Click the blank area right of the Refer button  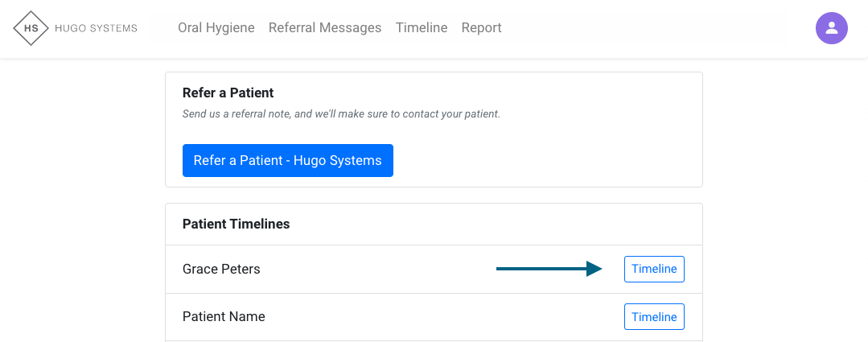547,161
